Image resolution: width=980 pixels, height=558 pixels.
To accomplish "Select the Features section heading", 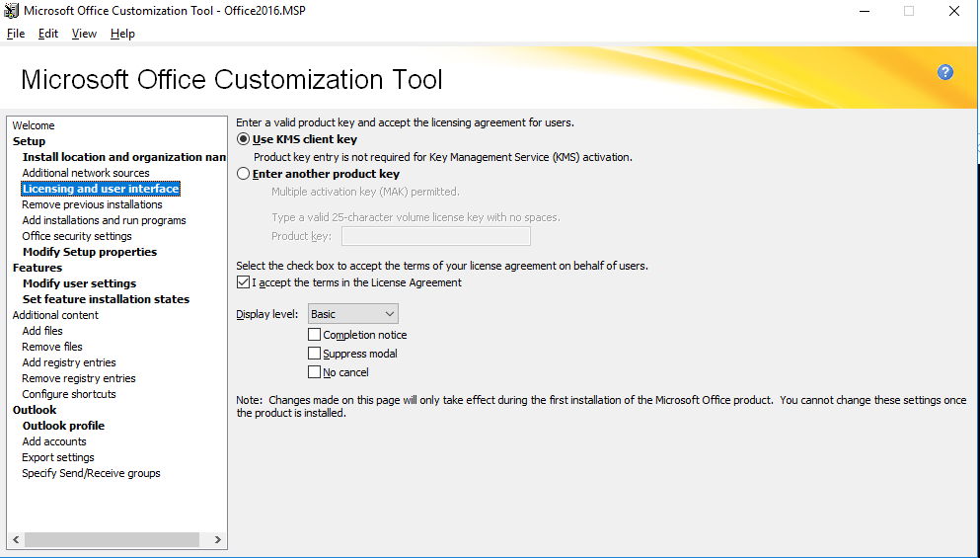I will [37, 268].
